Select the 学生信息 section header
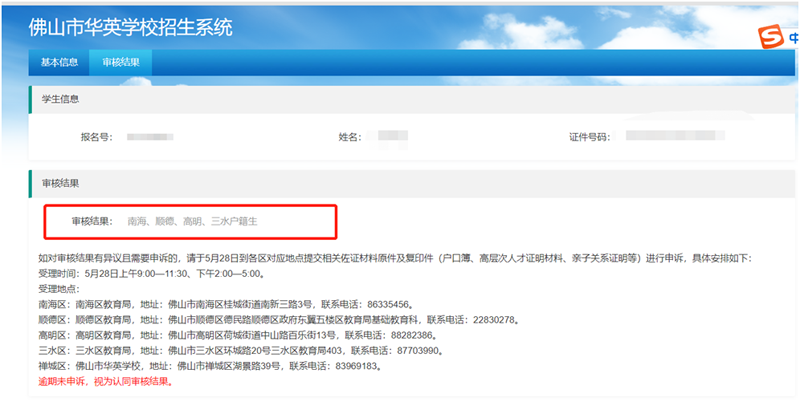Image resolution: width=800 pixels, height=406 pixels. 60,99
